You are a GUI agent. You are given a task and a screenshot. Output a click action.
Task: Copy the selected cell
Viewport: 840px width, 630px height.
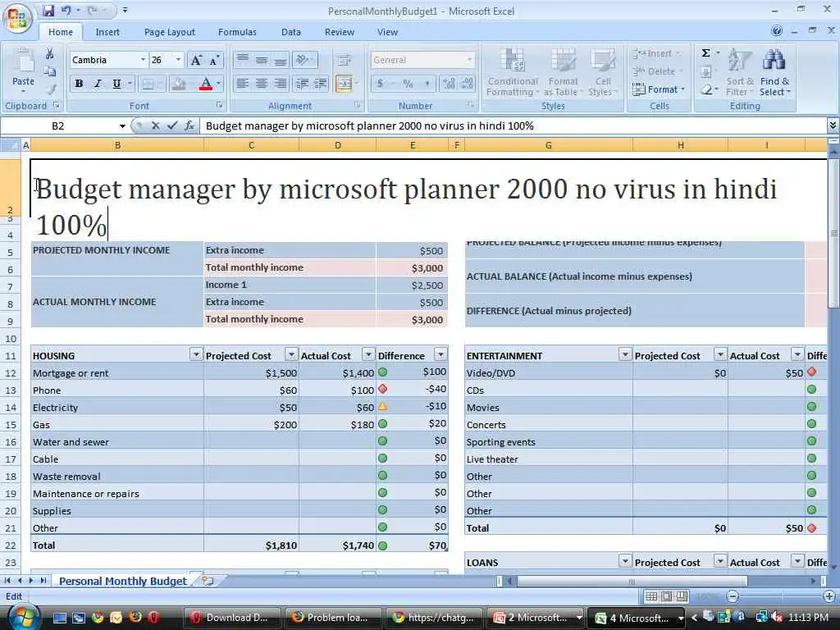point(49,71)
